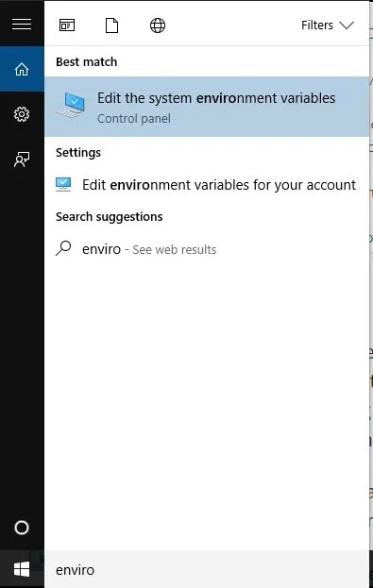Click the monitor icon beside account variables result

click(63, 184)
